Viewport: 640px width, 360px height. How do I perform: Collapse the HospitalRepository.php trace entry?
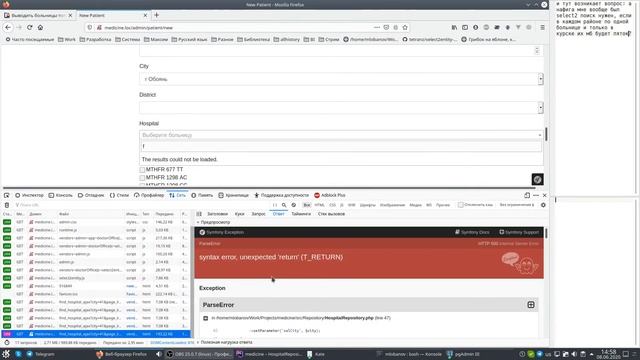[205, 318]
